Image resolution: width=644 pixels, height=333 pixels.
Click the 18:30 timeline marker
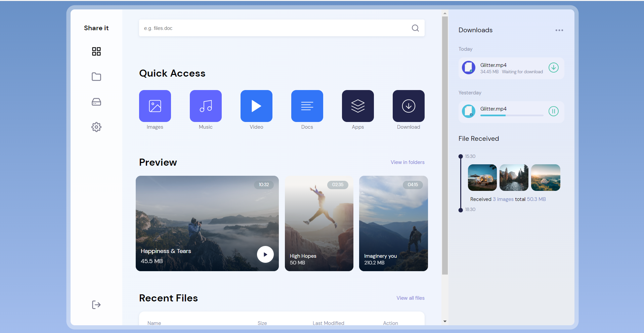461,210
